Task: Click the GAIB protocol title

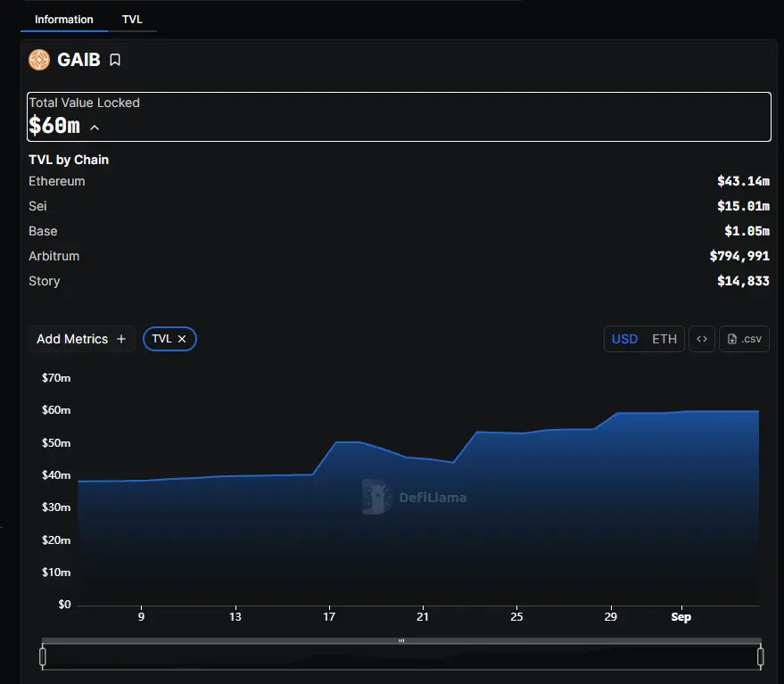Action: click(78, 60)
